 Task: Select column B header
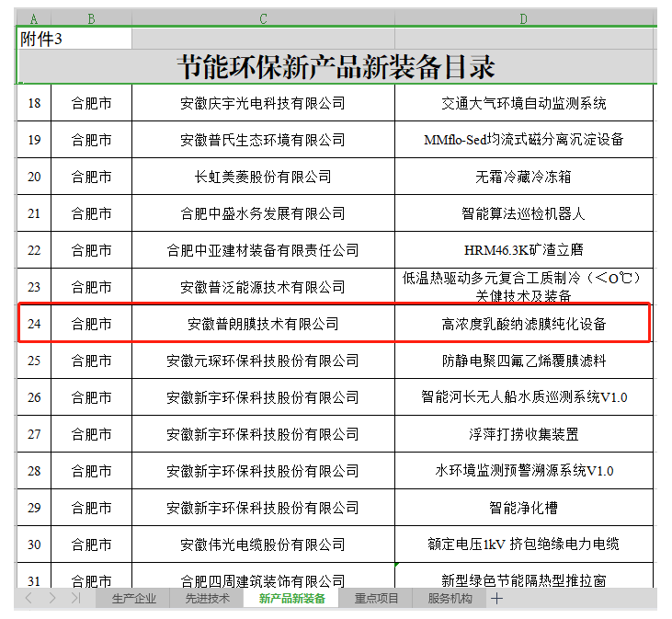click(91, 19)
